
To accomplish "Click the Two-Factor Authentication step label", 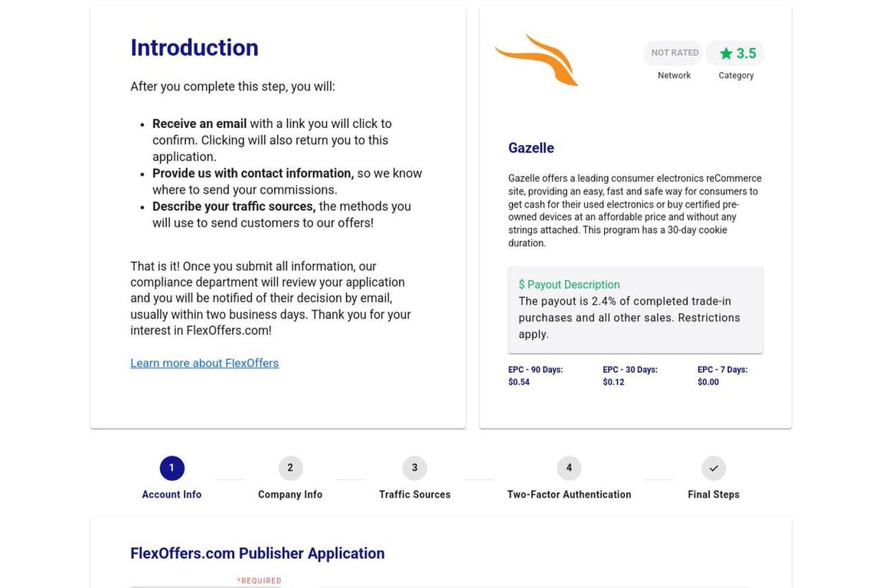I will pyautogui.click(x=569, y=495).
